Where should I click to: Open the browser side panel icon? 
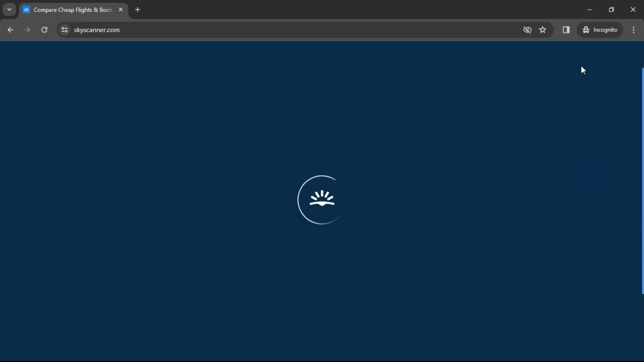tap(566, 30)
